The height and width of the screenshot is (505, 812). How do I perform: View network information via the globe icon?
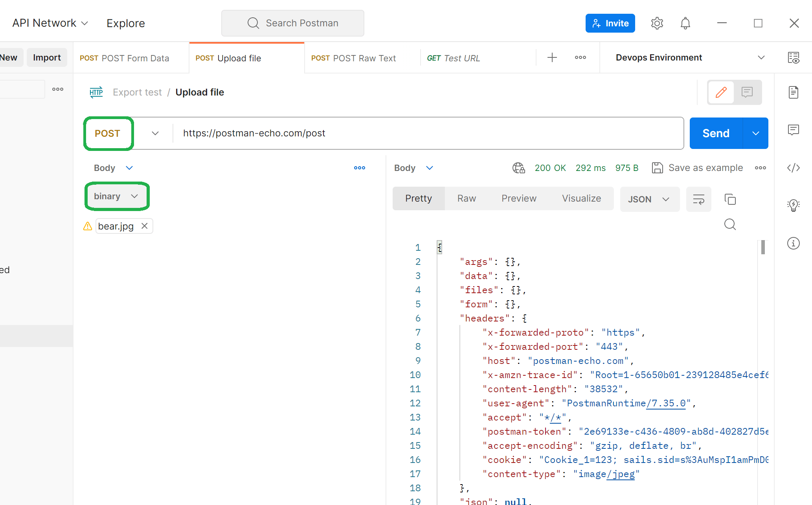518,168
